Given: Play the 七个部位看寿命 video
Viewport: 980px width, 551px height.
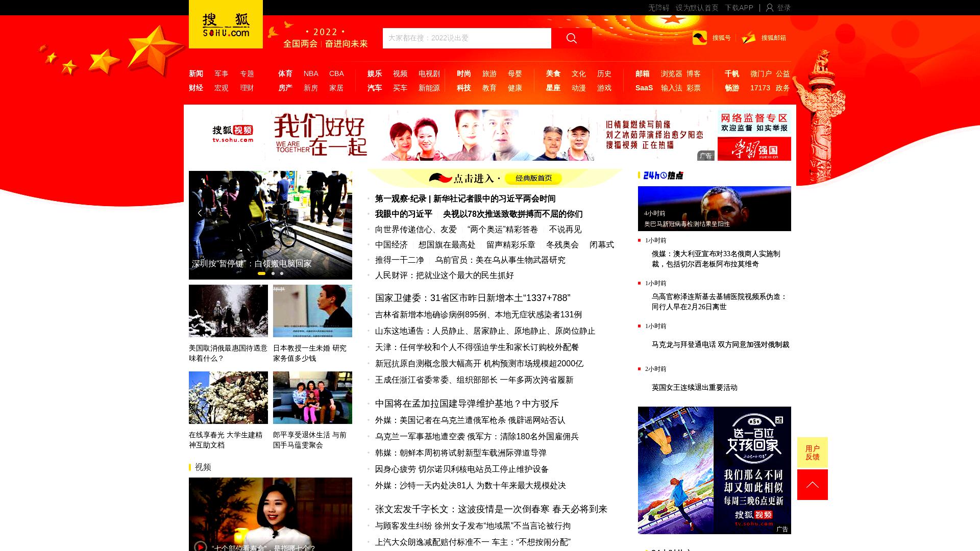Looking at the screenshot, I should tap(201, 547).
